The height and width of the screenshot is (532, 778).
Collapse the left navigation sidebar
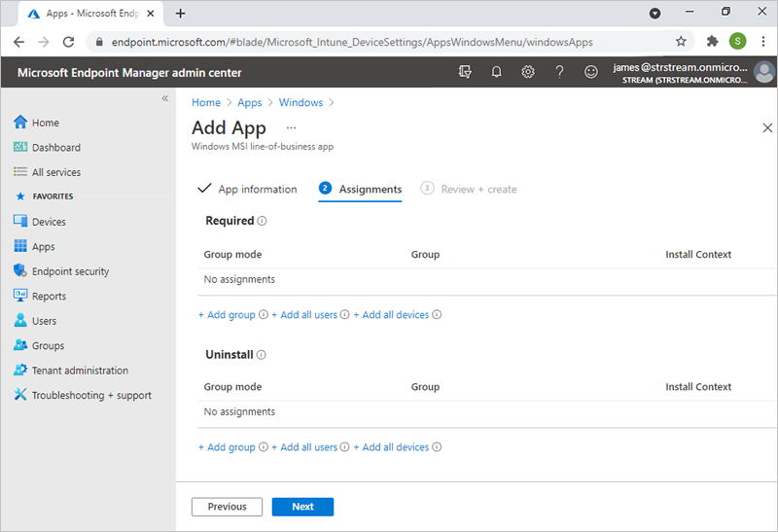click(164, 98)
